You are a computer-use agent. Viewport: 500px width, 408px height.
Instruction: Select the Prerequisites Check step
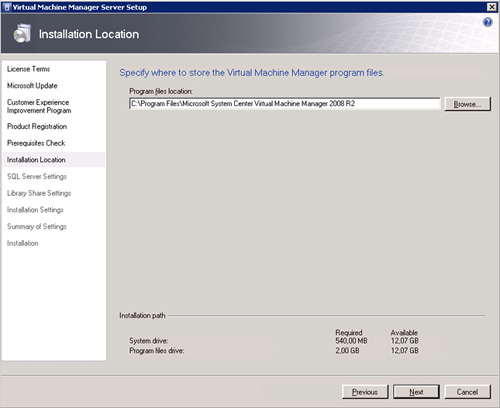coord(36,143)
